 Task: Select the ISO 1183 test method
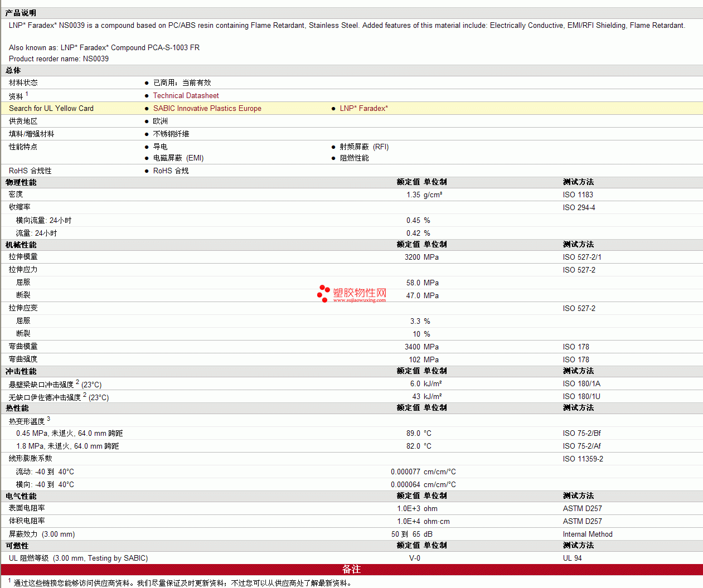(578, 195)
